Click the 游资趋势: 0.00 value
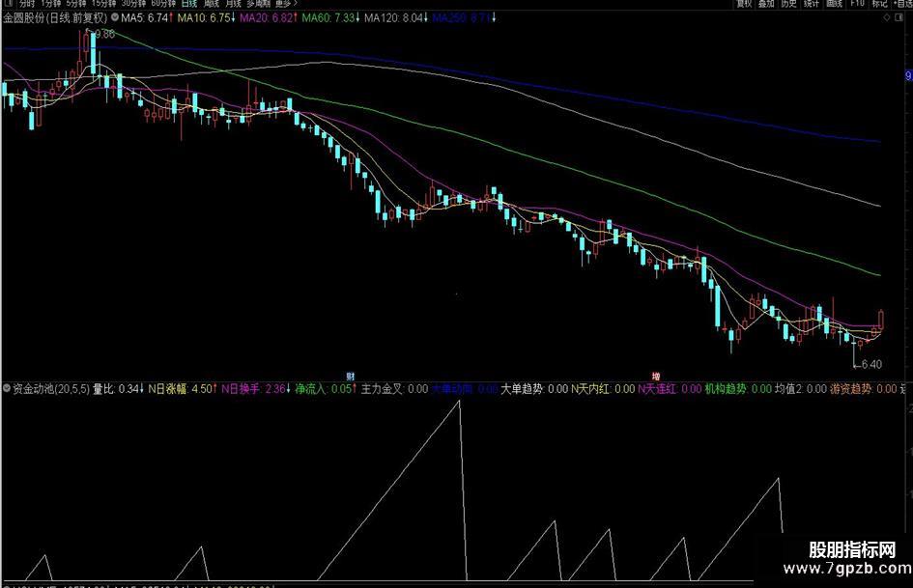The height and width of the screenshot is (588, 913). tap(864, 388)
